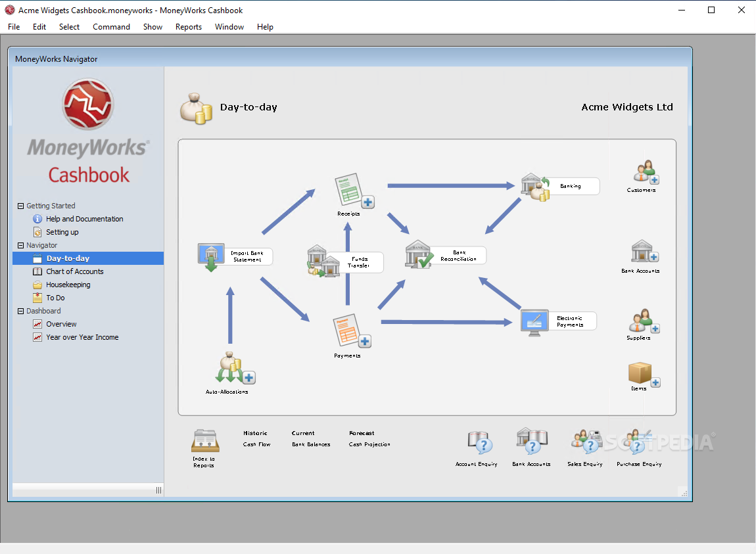Open the Help menu
This screenshot has width=756, height=554.
click(x=265, y=27)
